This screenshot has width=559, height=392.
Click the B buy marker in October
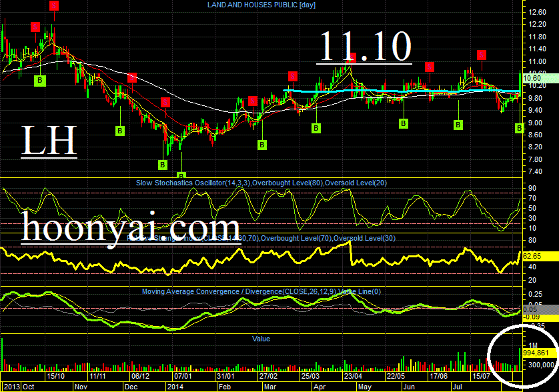[x=40, y=81]
